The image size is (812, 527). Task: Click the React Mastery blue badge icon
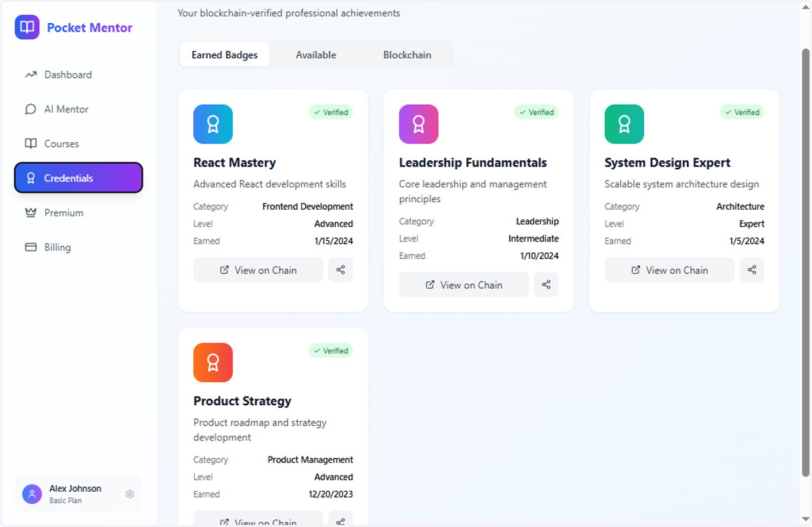coord(213,124)
